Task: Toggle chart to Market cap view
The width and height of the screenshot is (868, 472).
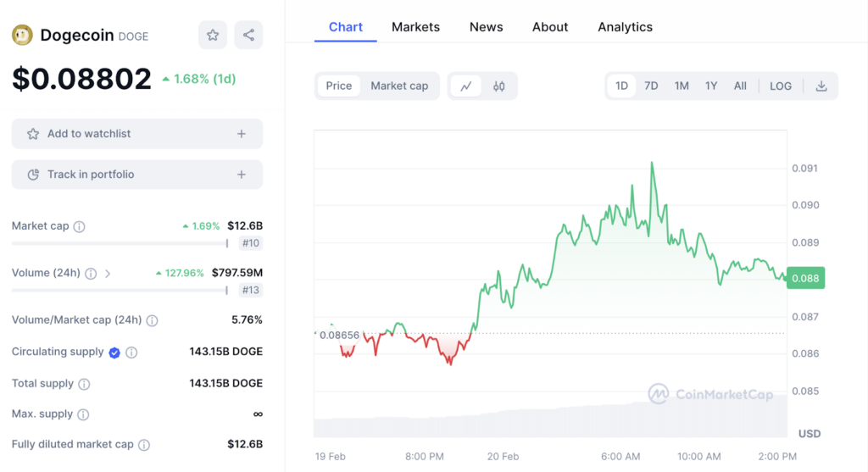Action: pos(399,86)
